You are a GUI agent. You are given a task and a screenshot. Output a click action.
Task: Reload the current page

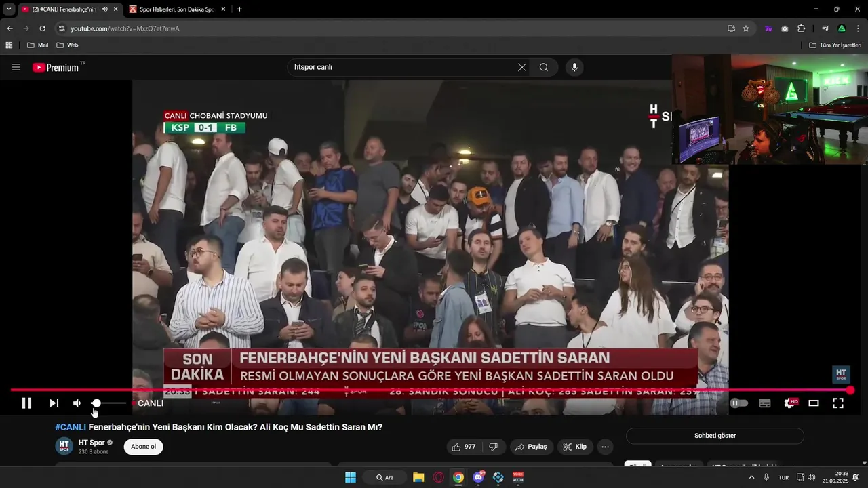click(42, 28)
